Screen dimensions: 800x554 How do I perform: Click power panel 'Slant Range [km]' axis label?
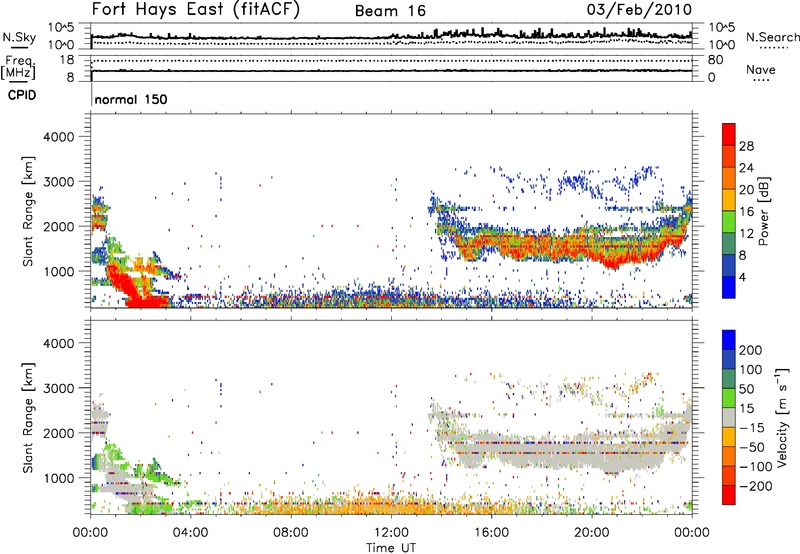28,211
